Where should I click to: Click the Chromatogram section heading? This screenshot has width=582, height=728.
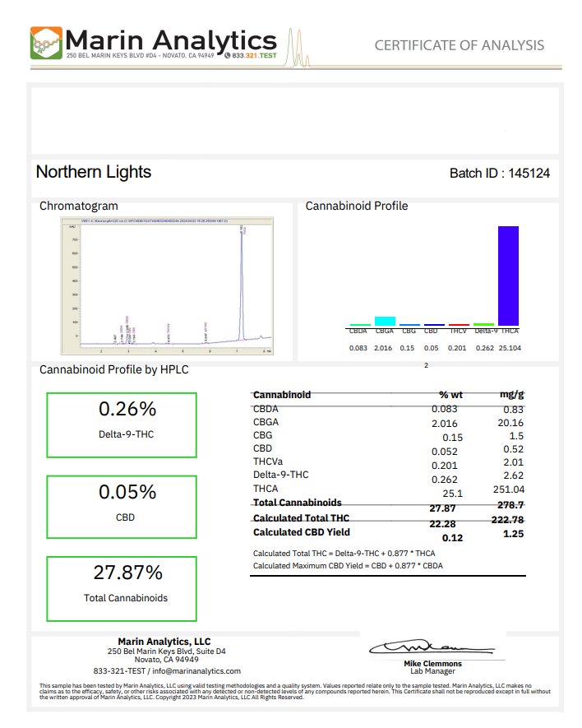pos(78,206)
